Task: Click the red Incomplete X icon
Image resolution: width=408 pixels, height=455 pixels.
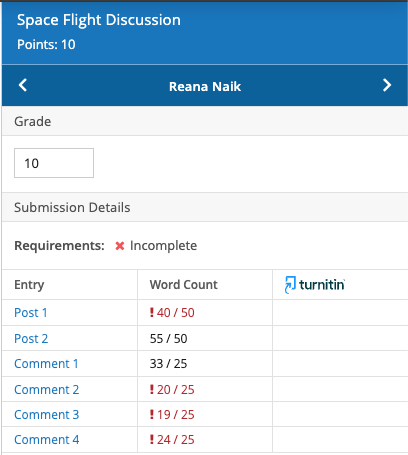Action: coord(120,246)
